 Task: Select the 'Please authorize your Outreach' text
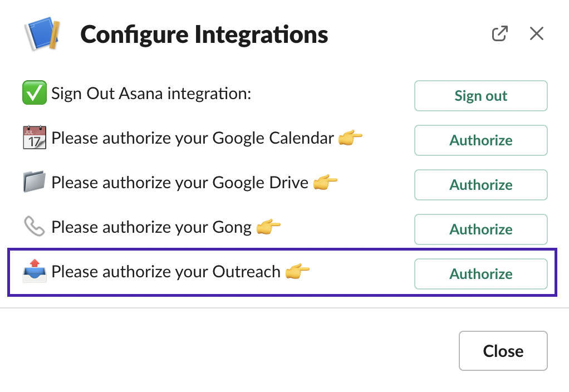point(166,272)
